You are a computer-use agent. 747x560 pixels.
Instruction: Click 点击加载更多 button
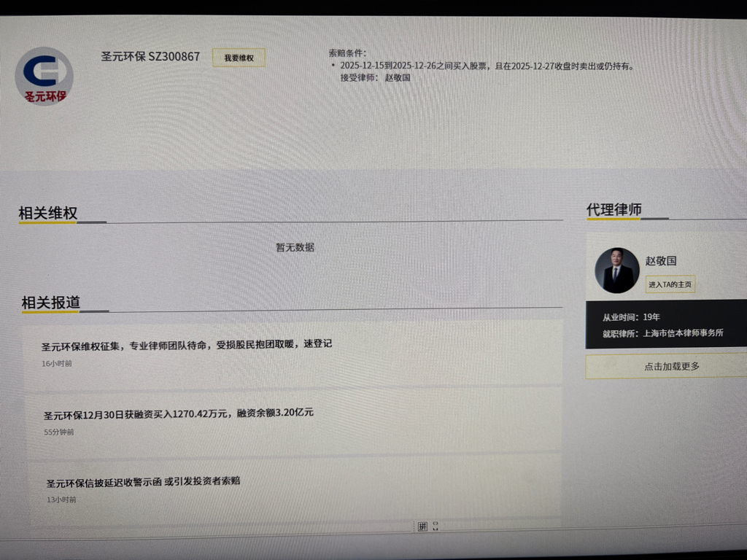tap(672, 366)
